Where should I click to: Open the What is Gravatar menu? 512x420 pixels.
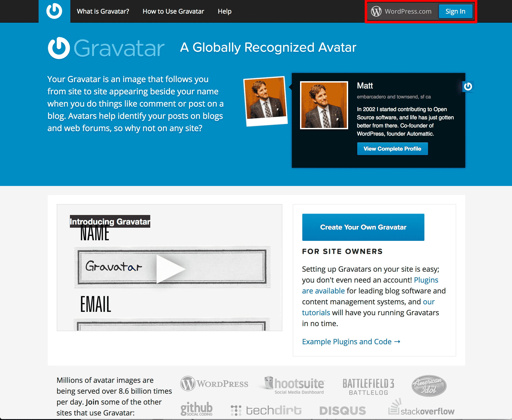[x=104, y=12]
